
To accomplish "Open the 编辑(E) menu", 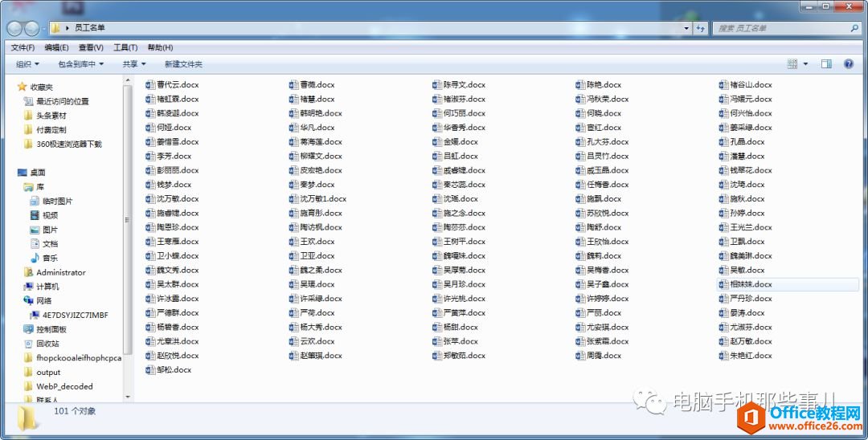I will pos(56,47).
